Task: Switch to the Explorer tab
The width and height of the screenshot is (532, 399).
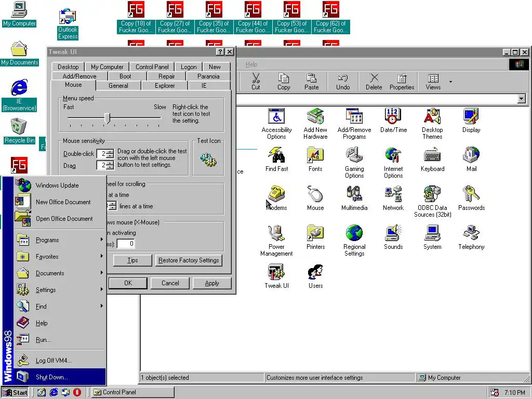Action: point(165,86)
